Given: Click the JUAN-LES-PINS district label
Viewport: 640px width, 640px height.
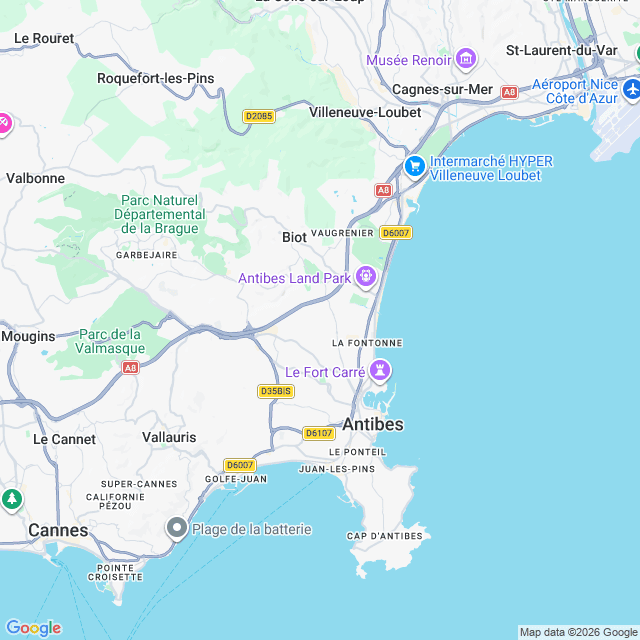Looking at the screenshot, I should (x=337, y=469).
